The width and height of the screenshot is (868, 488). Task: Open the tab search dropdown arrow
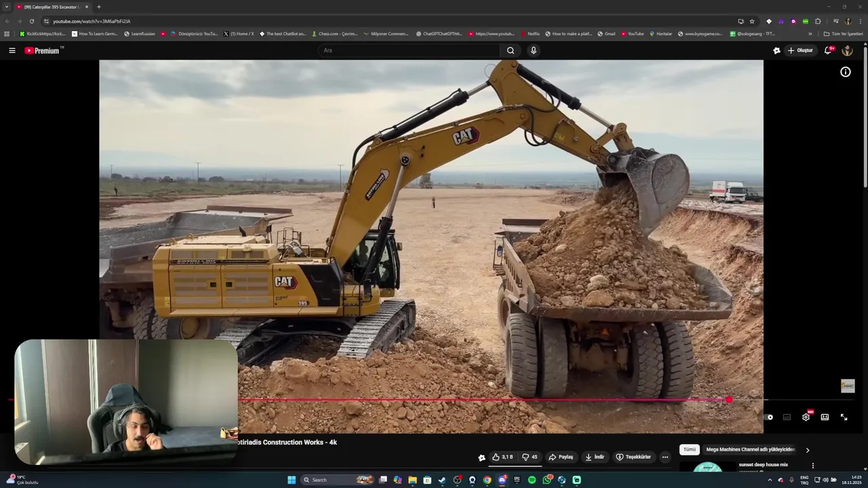[x=6, y=7]
